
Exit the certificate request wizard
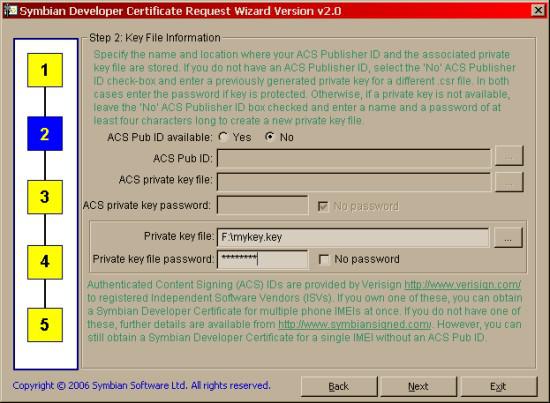(x=498, y=387)
